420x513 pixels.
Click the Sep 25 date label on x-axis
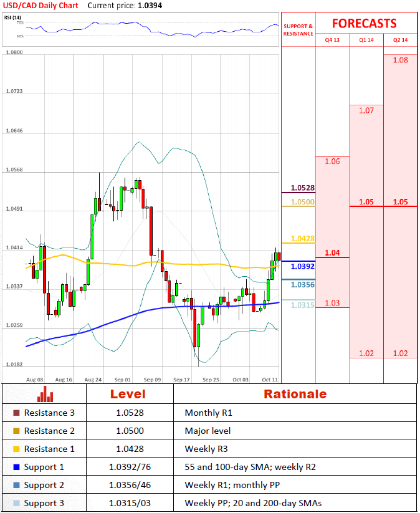(x=211, y=380)
